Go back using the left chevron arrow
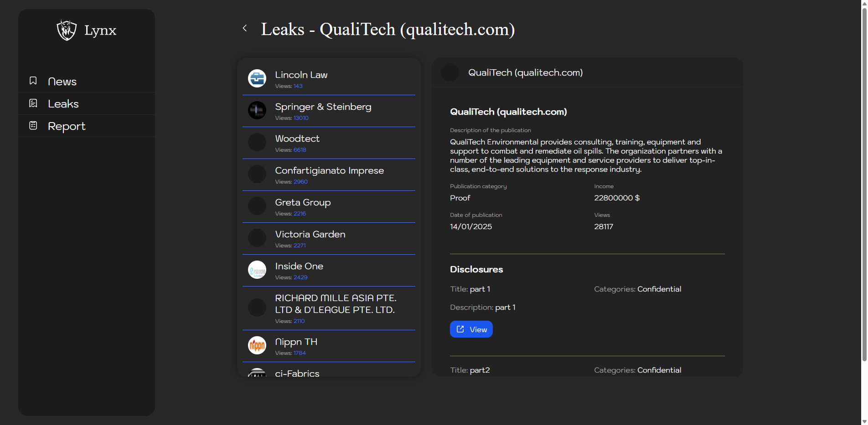The height and width of the screenshot is (425, 868). 245,28
